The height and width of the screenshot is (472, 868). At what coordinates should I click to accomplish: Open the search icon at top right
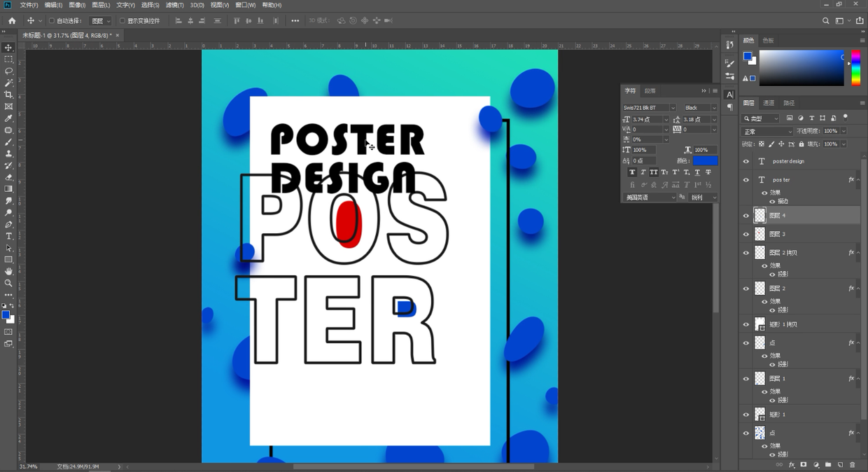click(x=826, y=21)
